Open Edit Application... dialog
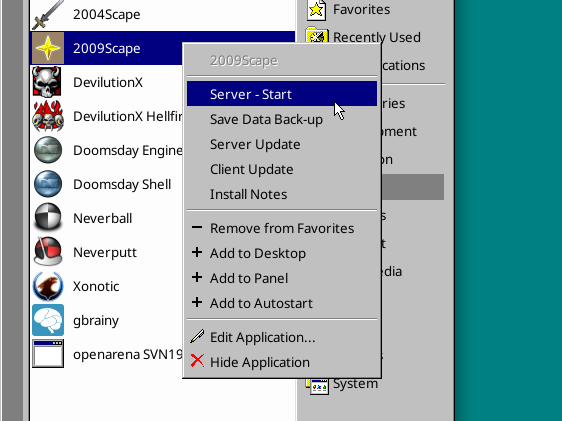This screenshot has width=562, height=421. (282, 338)
